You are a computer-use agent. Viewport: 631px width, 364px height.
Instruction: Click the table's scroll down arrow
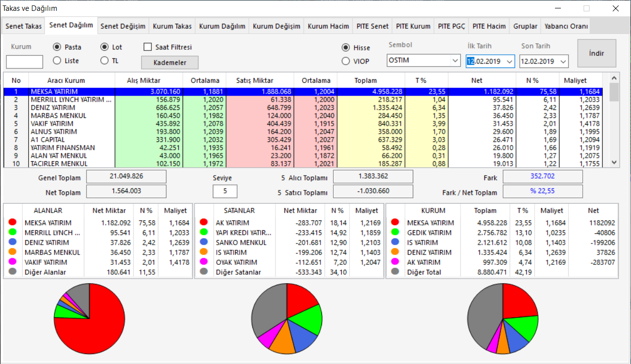(614, 162)
